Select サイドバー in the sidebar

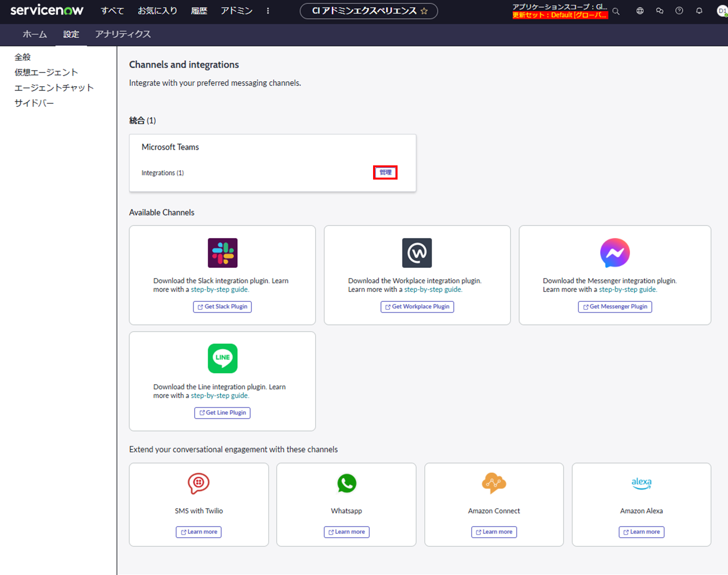(x=34, y=103)
